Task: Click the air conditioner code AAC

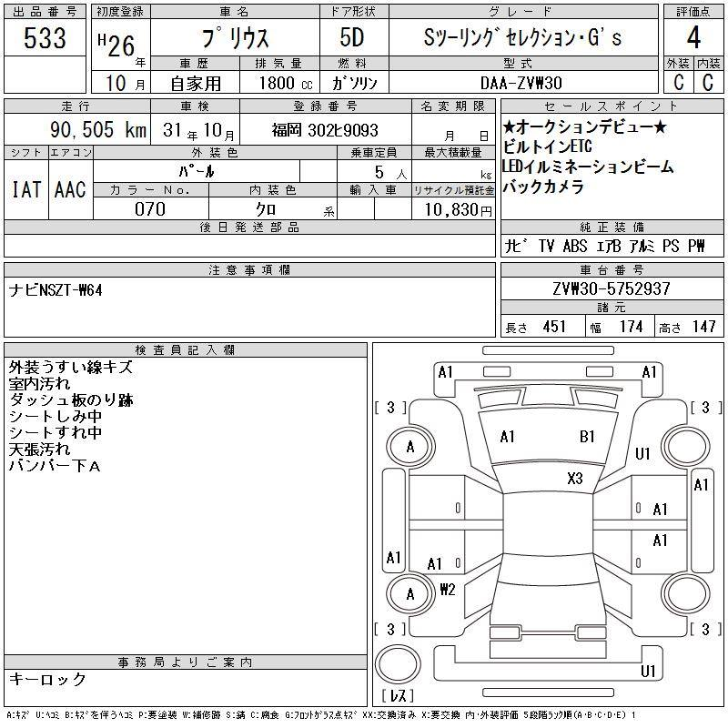Action: click(70, 189)
